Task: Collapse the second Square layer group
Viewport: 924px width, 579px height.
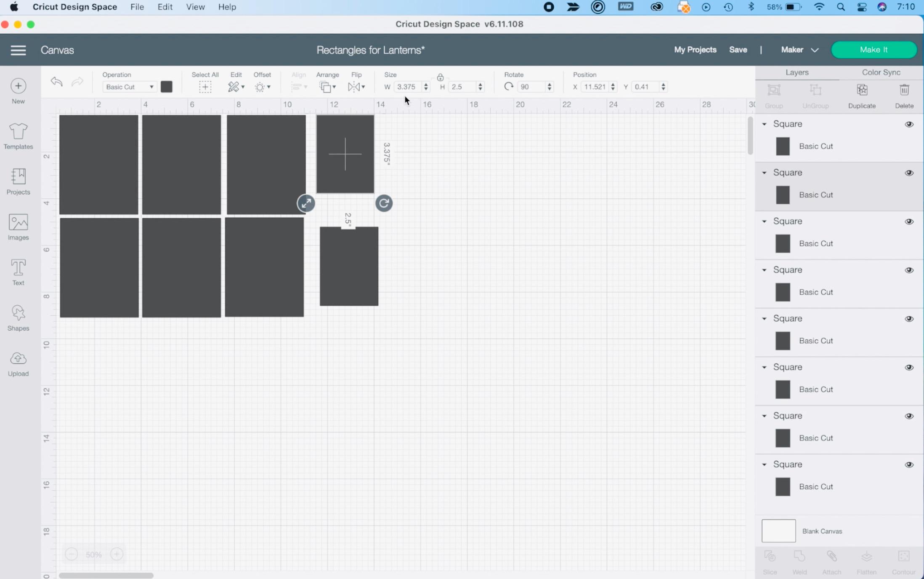Action: pos(764,173)
